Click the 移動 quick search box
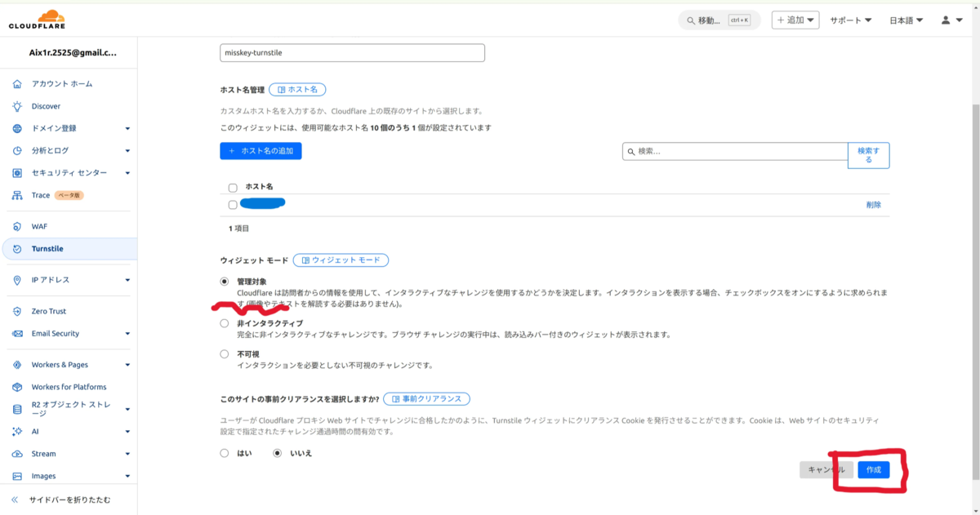 pyautogui.click(x=719, y=20)
